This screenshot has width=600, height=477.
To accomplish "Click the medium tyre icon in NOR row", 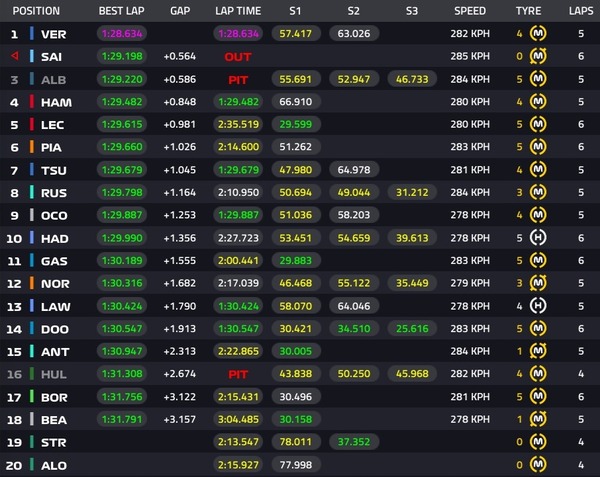I will (538, 283).
